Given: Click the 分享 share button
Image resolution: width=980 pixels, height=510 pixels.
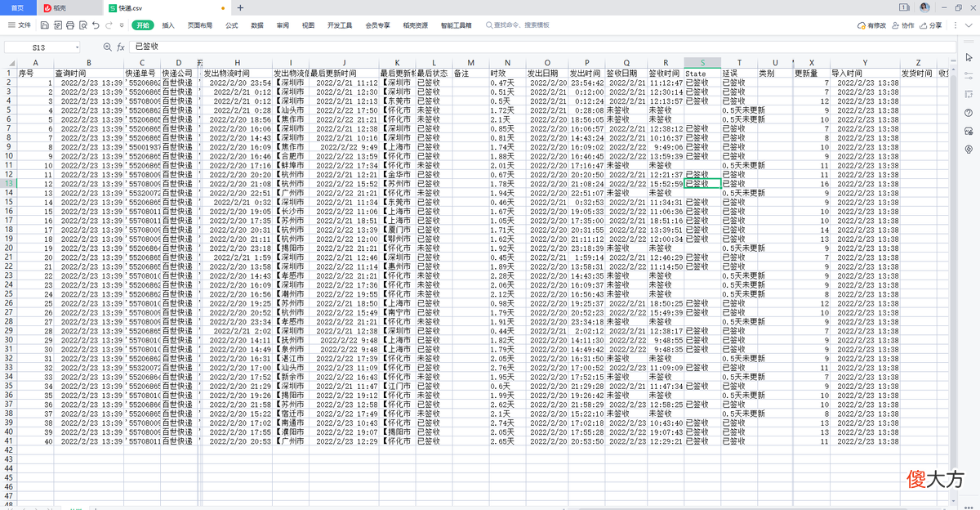Looking at the screenshot, I should point(931,25).
